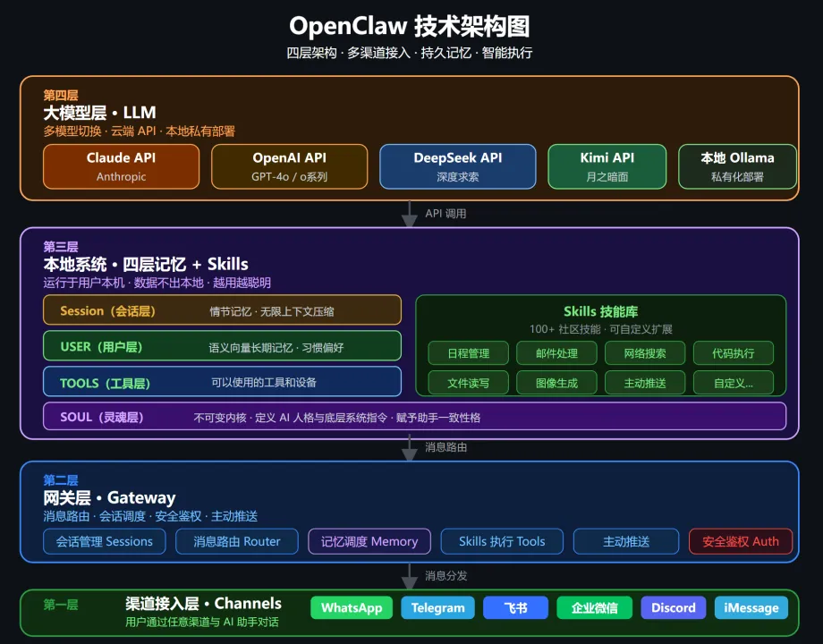This screenshot has width=823, height=644.
Task: Open the 自定义... skill chip
Action: [734, 383]
